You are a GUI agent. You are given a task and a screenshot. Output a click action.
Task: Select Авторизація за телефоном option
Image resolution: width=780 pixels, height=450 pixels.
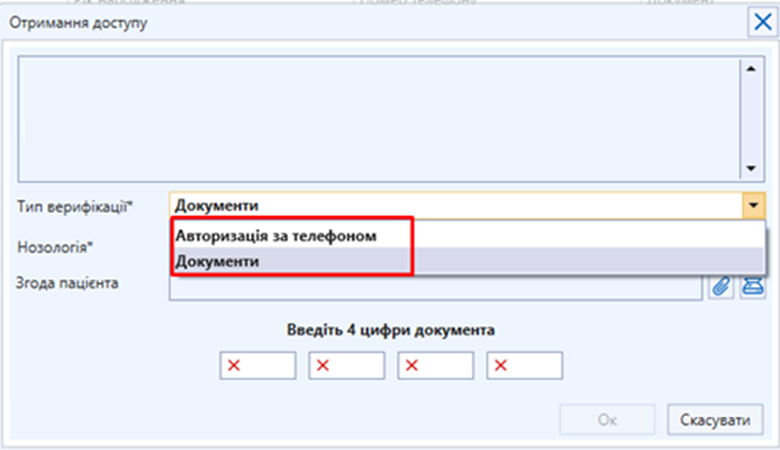point(291,236)
